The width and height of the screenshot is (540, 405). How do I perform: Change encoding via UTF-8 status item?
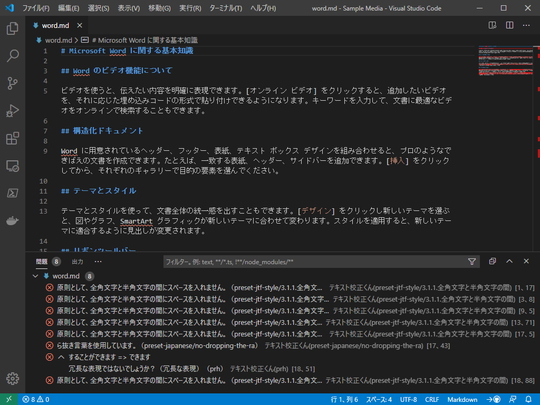[x=408, y=399]
